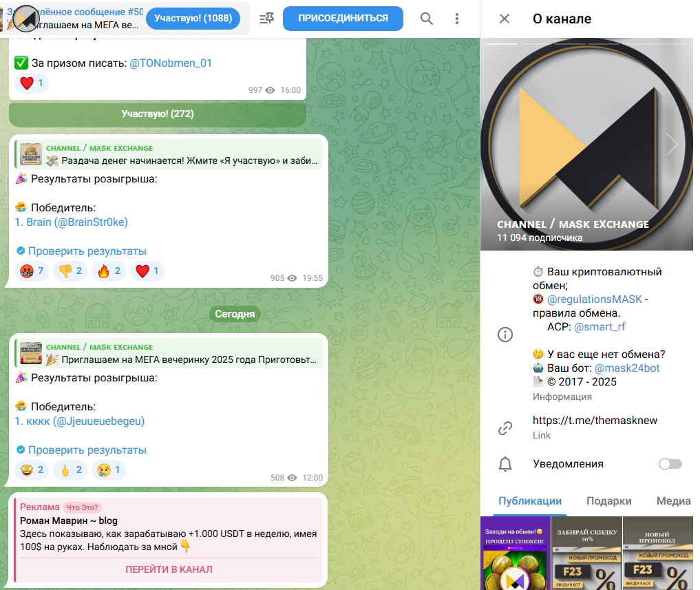Image resolution: width=700 pixels, height=590 pixels.
Task: Click the crying face reaction with 1
Action: pyautogui.click(x=109, y=470)
